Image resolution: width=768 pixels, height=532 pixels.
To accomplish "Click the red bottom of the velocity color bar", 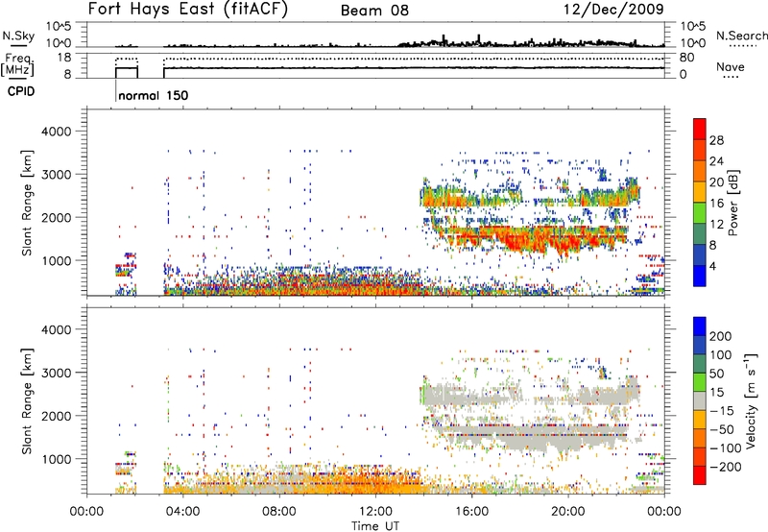I will tap(700, 475).
